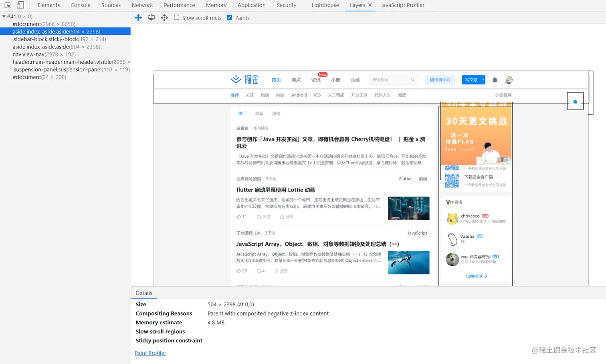Click the 热榜 sort tab in preview
This screenshot has width=606, height=364.
coord(276,113)
